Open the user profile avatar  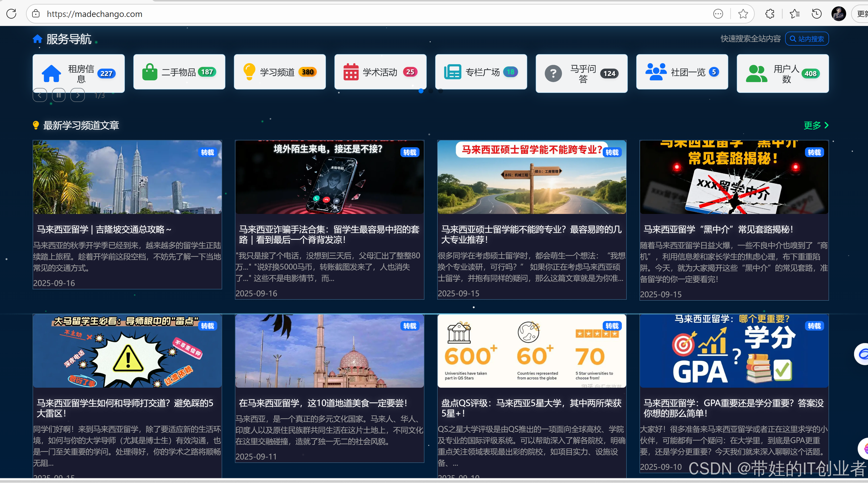[x=838, y=14]
